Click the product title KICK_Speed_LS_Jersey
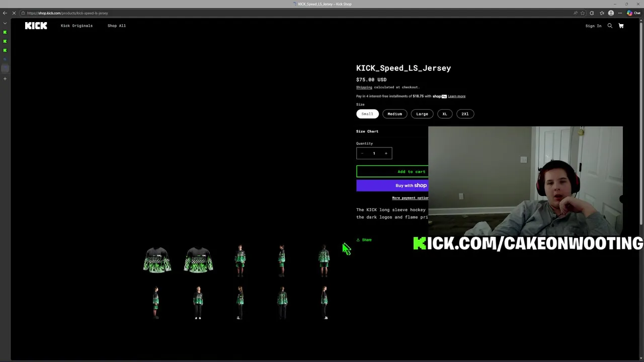 404,68
